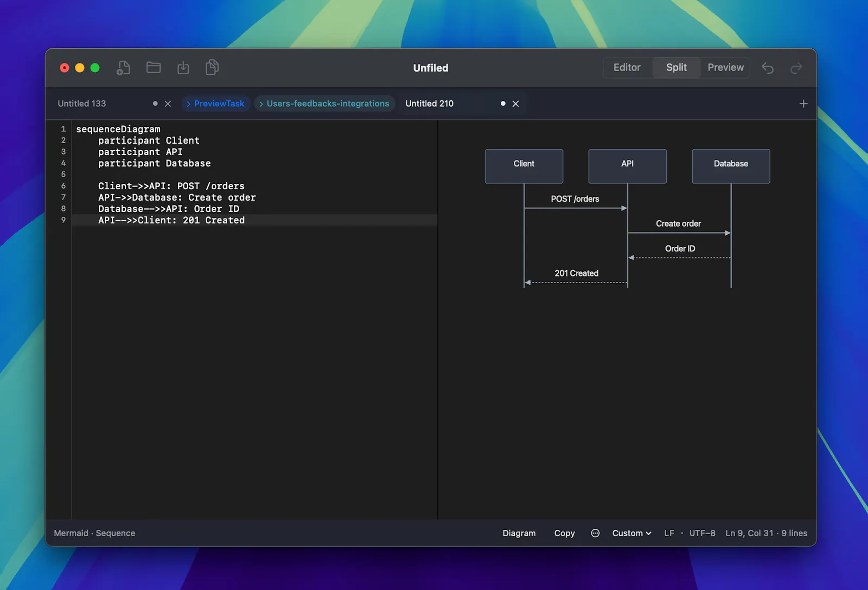The image size is (868, 590).
Task: Click the 'Client->>API: POST /orders' line
Action: pos(171,186)
